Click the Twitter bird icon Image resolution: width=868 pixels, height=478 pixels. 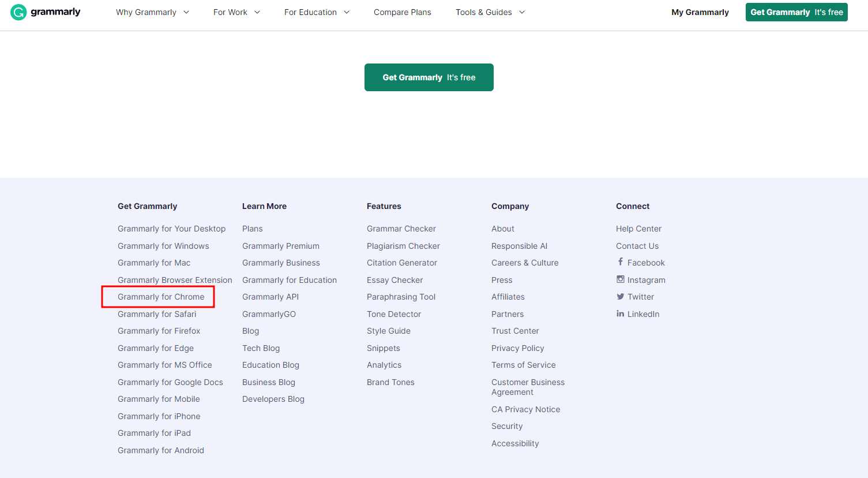click(x=621, y=297)
